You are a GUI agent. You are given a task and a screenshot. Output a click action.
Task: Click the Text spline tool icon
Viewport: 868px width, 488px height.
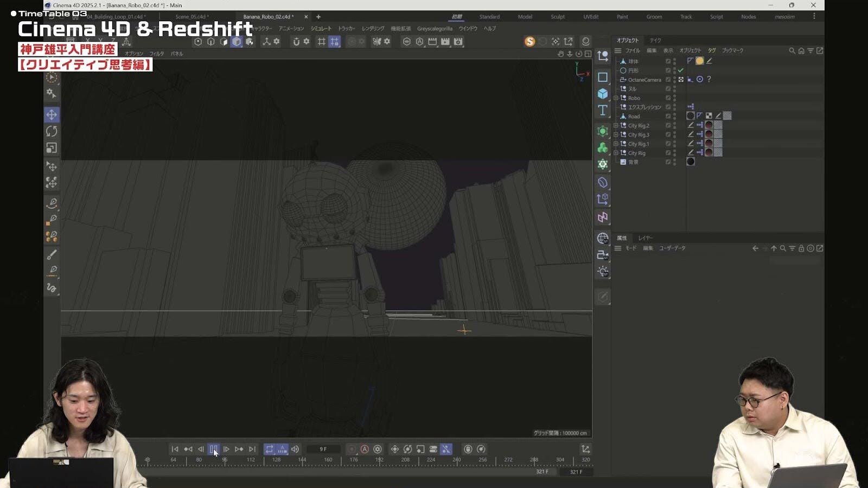pos(602,111)
